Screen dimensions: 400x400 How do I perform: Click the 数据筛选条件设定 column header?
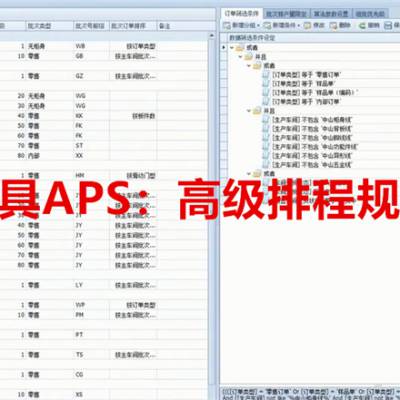tap(252, 37)
